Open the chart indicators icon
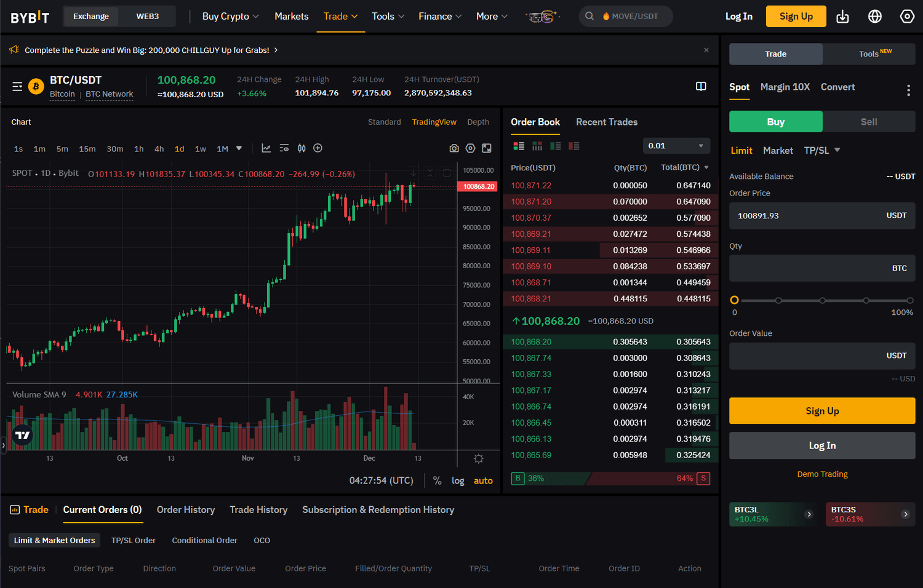 tap(266, 148)
